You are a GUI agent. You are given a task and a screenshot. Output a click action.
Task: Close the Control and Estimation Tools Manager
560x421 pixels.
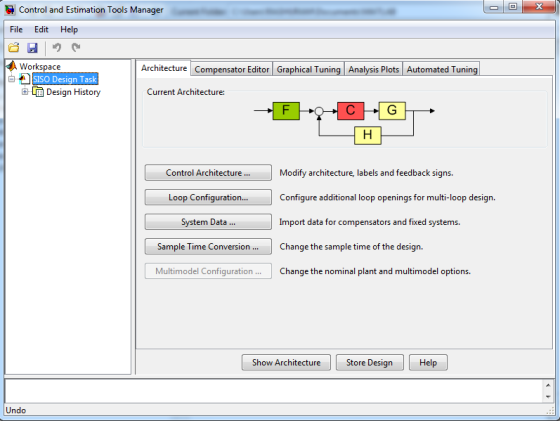pyautogui.click(x=539, y=7)
